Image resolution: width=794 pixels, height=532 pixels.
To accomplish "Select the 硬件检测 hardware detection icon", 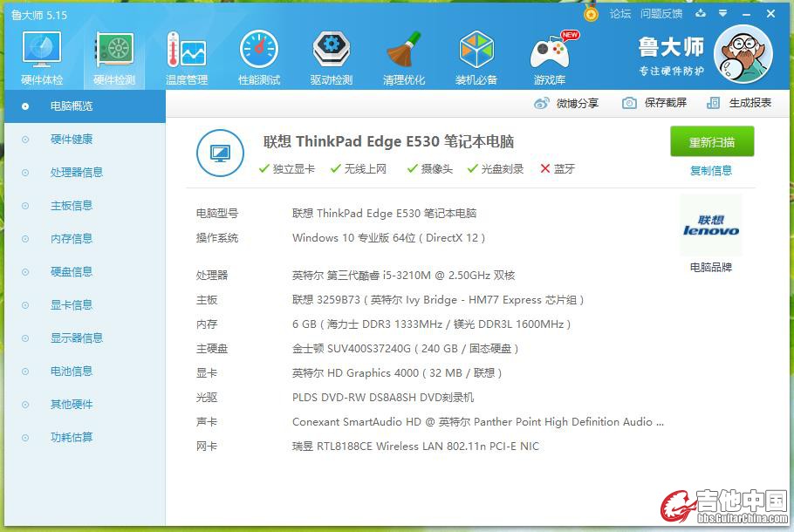I will (x=114, y=58).
